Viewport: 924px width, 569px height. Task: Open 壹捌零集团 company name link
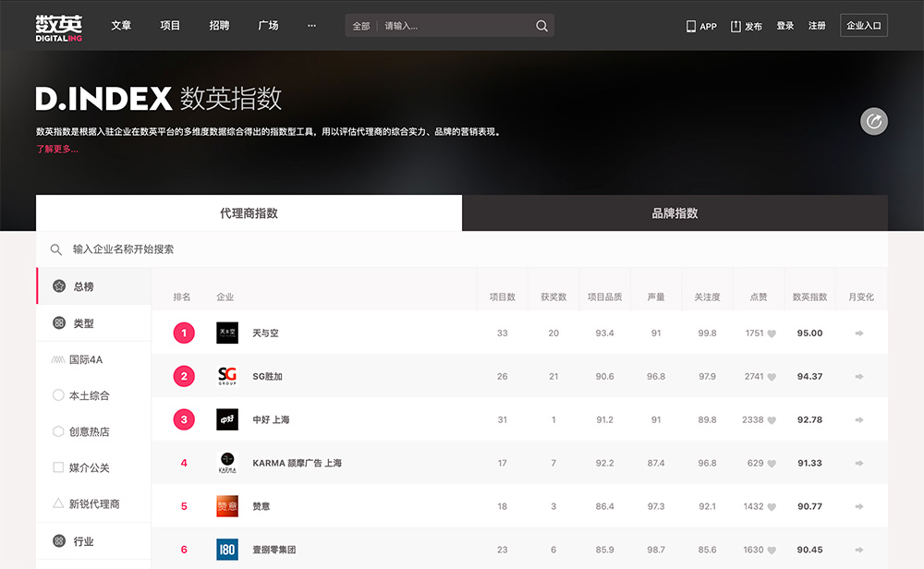tap(274, 550)
